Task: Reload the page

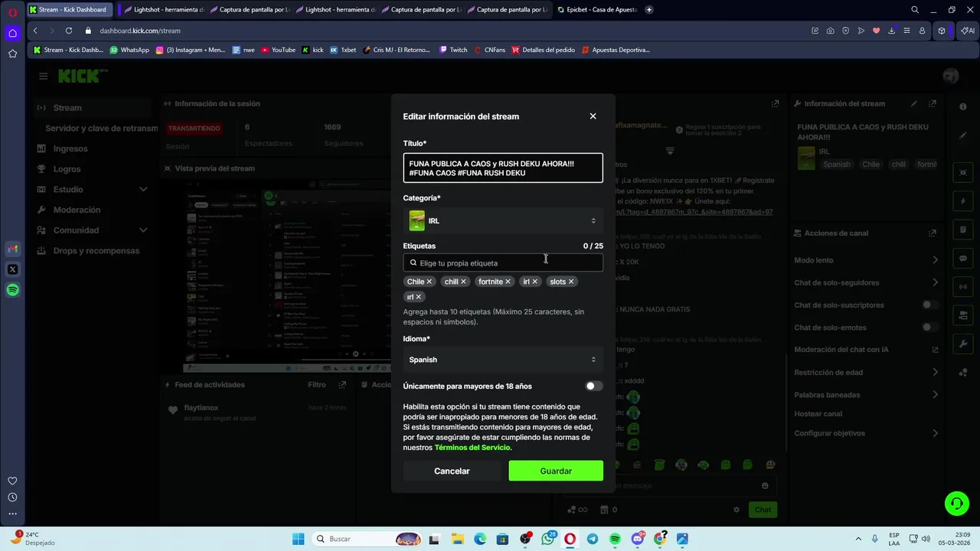Action: tap(69, 31)
